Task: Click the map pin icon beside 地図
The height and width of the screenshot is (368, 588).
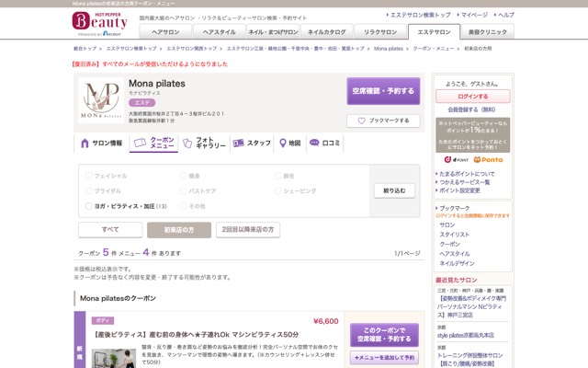Action: tap(283, 144)
